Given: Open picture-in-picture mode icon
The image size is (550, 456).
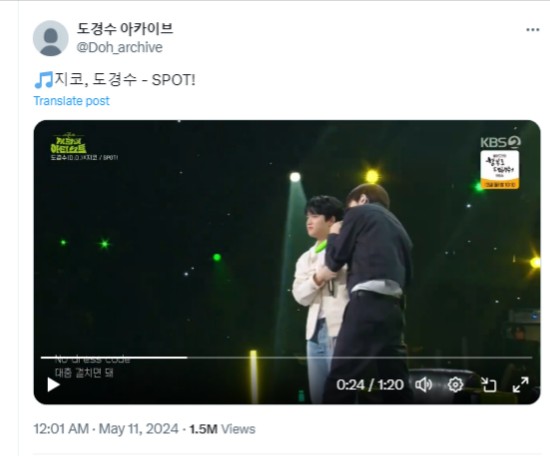Looking at the screenshot, I should coord(488,385).
